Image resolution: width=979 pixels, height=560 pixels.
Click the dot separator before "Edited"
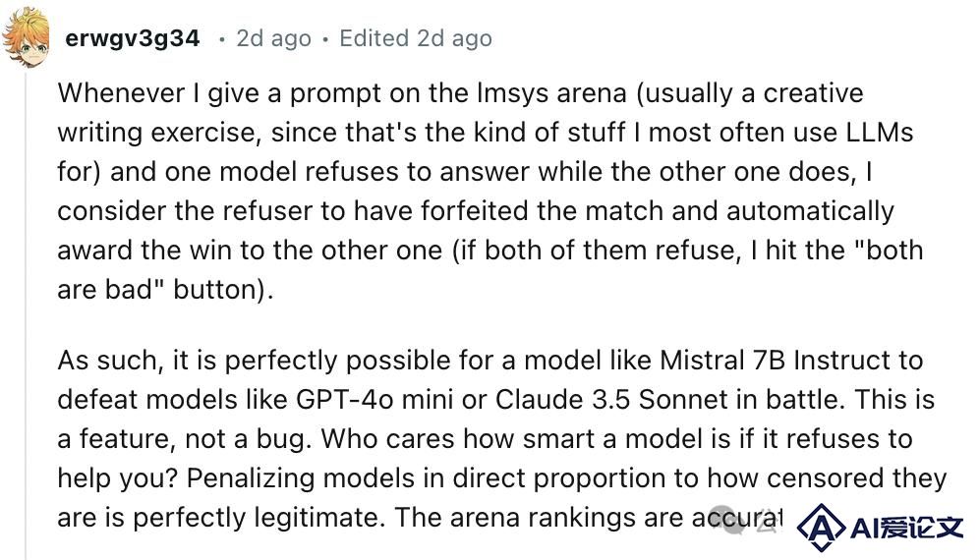pyautogui.click(x=325, y=40)
